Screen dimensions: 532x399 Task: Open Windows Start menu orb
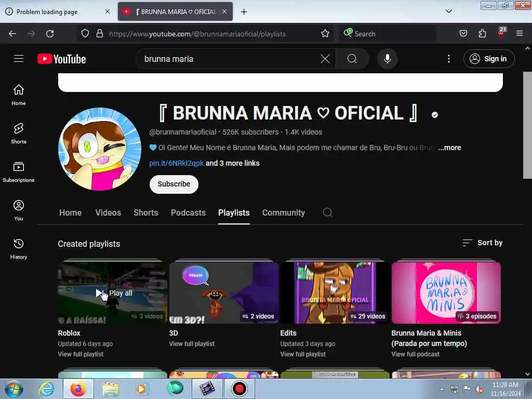point(14,389)
